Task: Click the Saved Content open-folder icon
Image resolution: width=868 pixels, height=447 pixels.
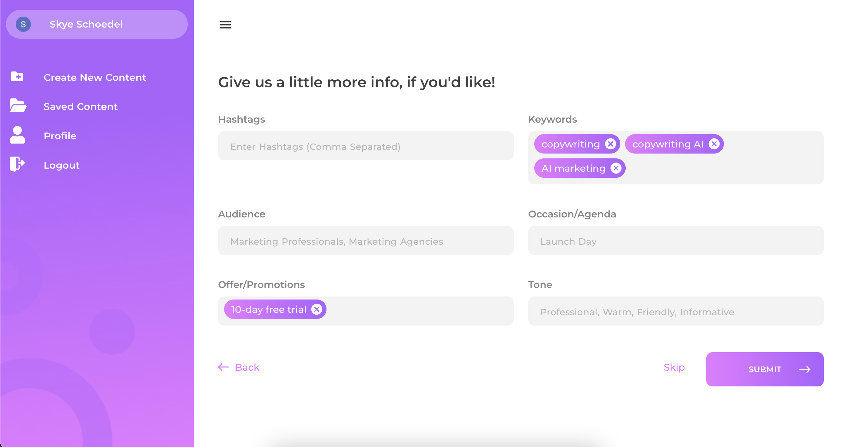Action: (x=18, y=106)
